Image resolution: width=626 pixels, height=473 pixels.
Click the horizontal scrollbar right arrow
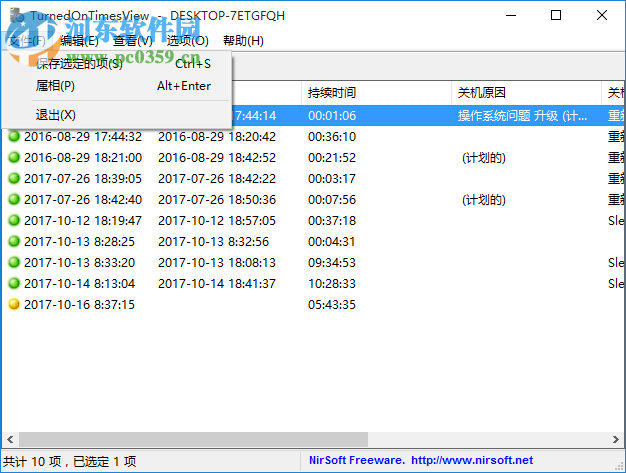[x=616, y=439]
